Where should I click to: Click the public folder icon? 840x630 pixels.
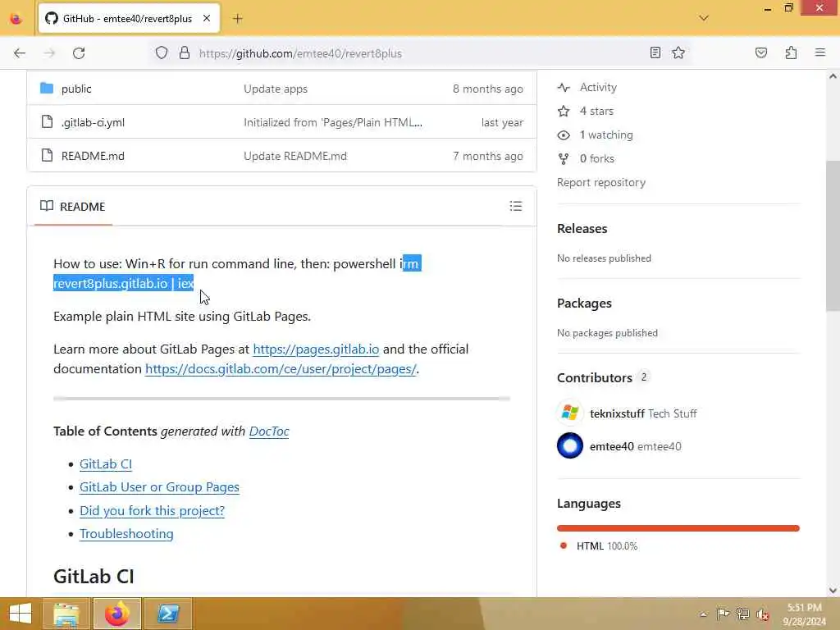47,88
